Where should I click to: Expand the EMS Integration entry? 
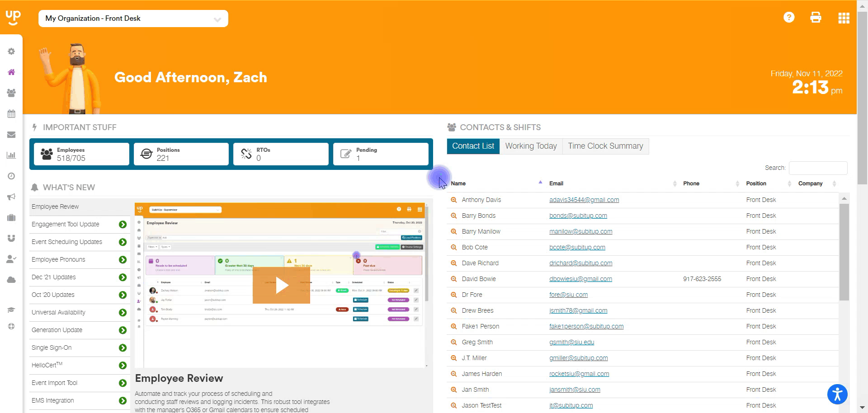coord(122,400)
